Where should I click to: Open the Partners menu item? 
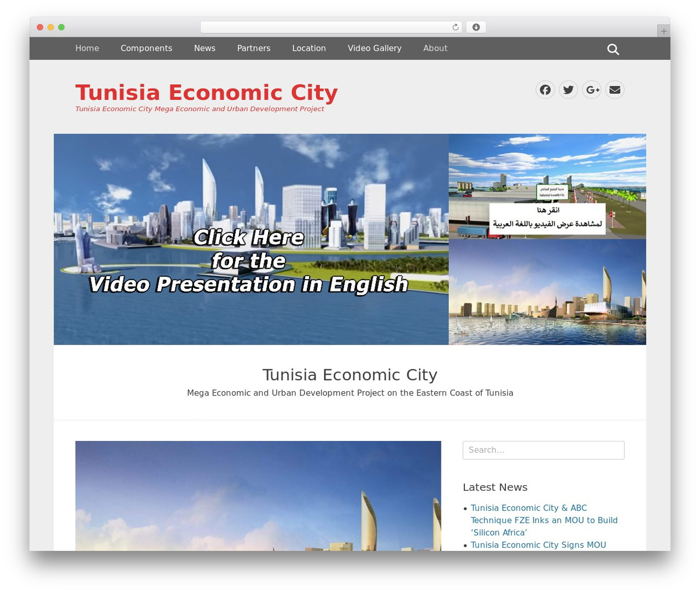[254, 48]
